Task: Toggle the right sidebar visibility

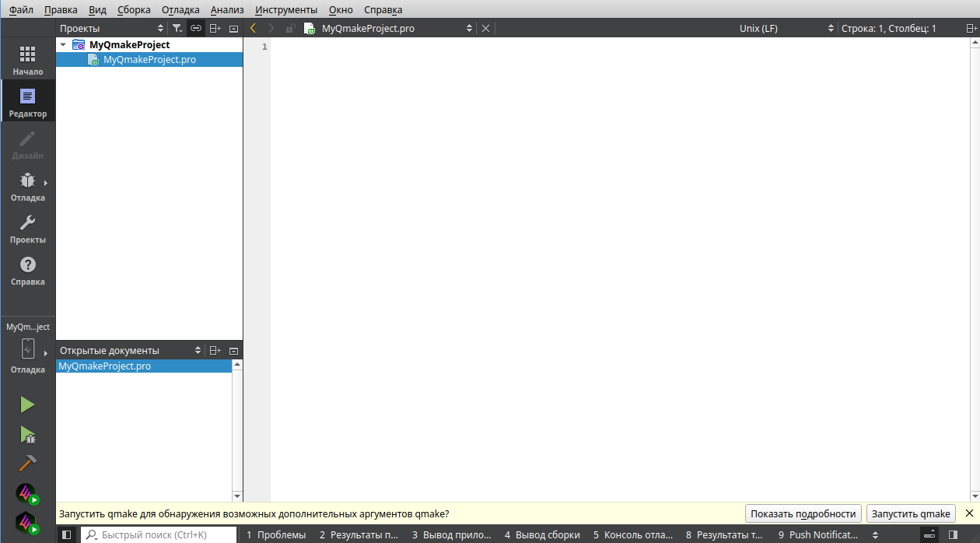Action: pyautogui.click(x=953, y=534)
